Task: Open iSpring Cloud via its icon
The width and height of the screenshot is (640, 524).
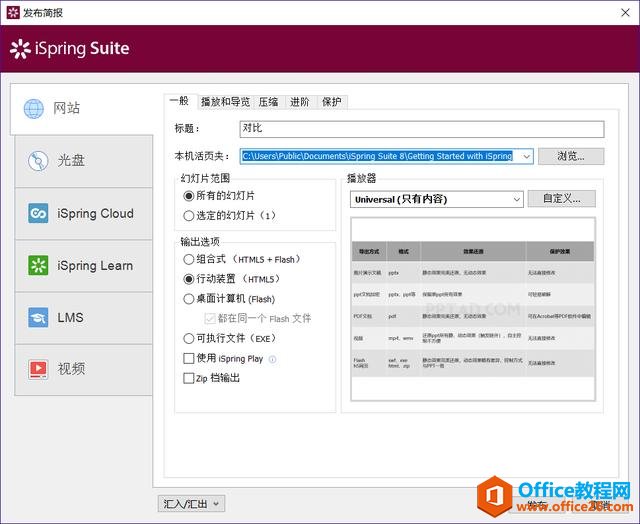Action: click(x=38, y=213)
